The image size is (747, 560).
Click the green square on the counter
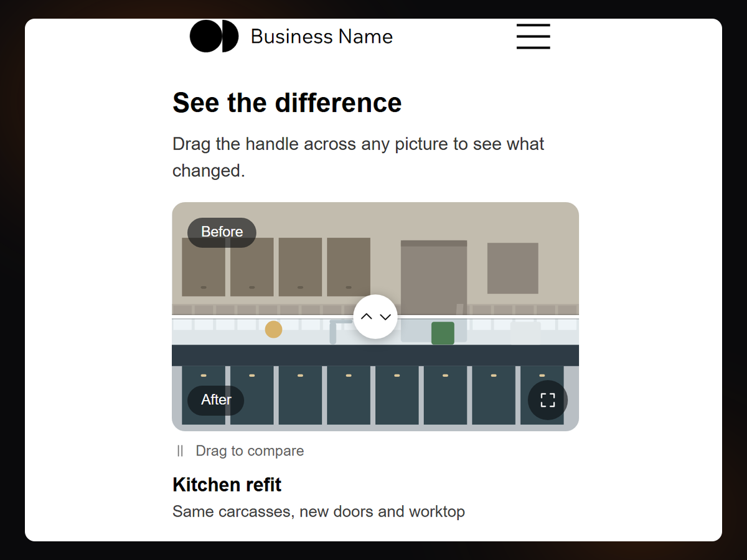tap(443, 333)
